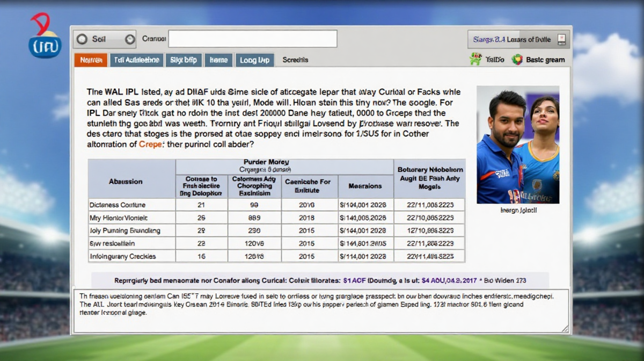Click the Botonery value in Syw resloailiain row
This screenshot has width=644, height=361.
tap(430, 243)
